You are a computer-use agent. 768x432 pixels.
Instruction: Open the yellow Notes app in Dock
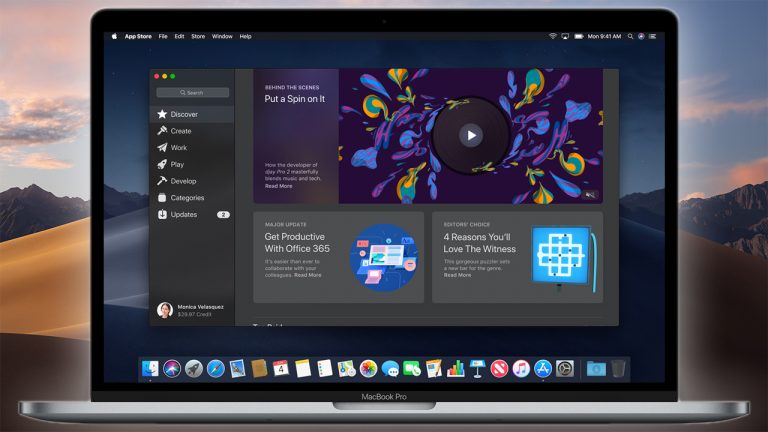point(303,368)
